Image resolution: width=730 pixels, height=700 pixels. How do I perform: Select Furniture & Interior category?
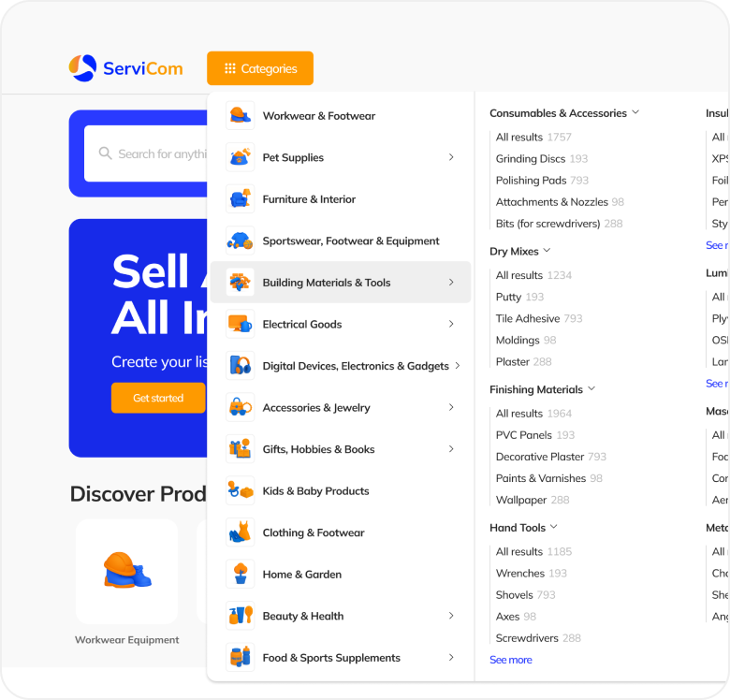pyautogui.click(x=341, y=199)
